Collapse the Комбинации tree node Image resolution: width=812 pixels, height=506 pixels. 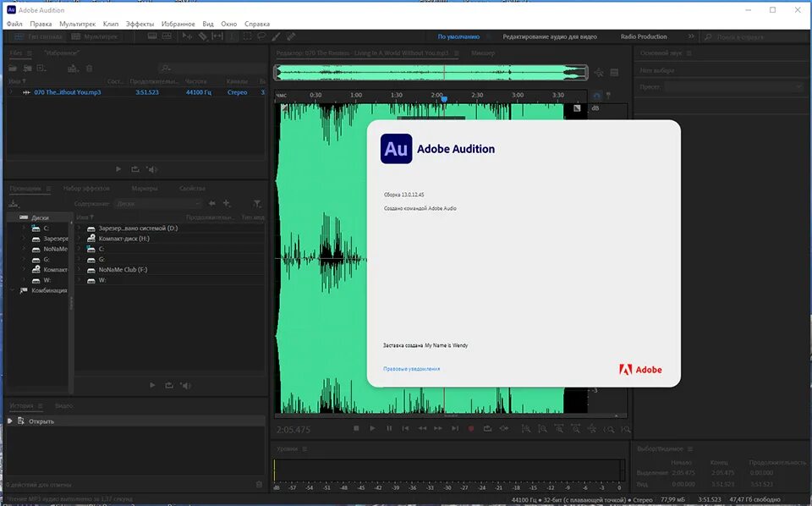tap(13, 290)
